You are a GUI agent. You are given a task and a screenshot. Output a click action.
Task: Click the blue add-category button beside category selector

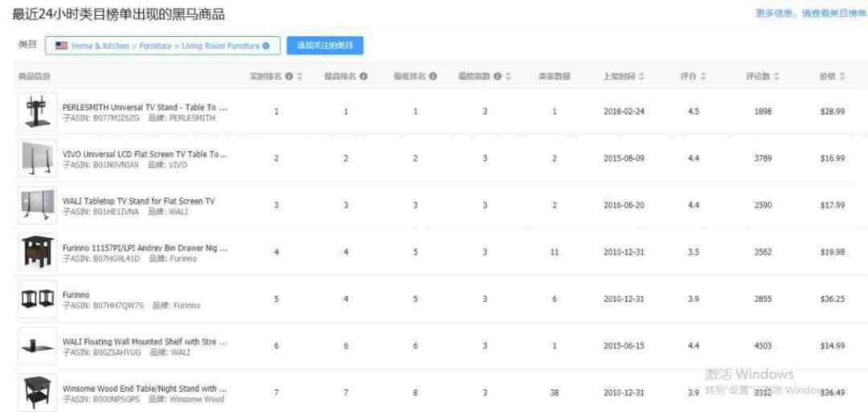pyautogui.click(x=325, y=46)
